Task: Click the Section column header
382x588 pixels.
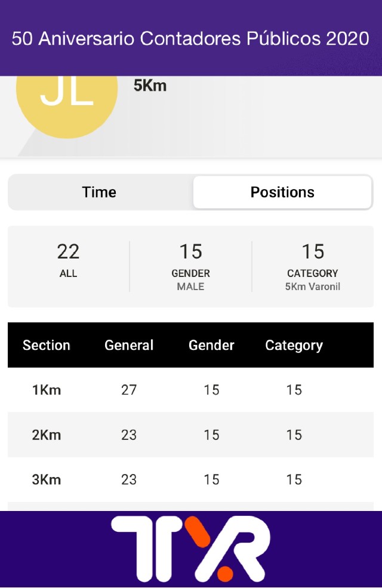Action: (x=47, y=345)
